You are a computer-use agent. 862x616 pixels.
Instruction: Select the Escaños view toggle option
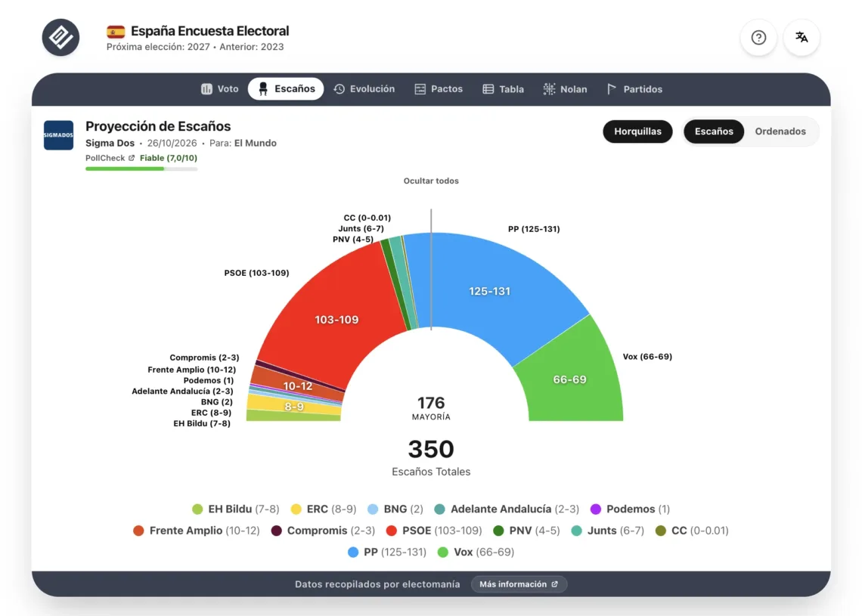714,132
